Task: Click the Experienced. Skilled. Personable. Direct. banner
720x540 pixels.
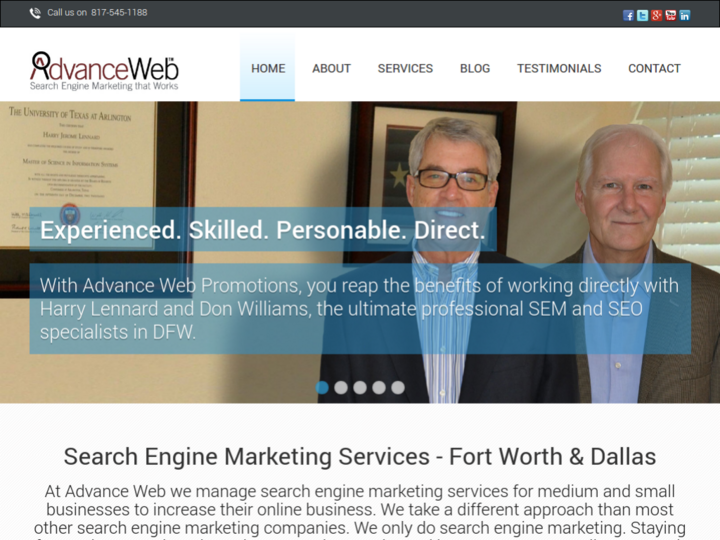Action: [263, 230]
